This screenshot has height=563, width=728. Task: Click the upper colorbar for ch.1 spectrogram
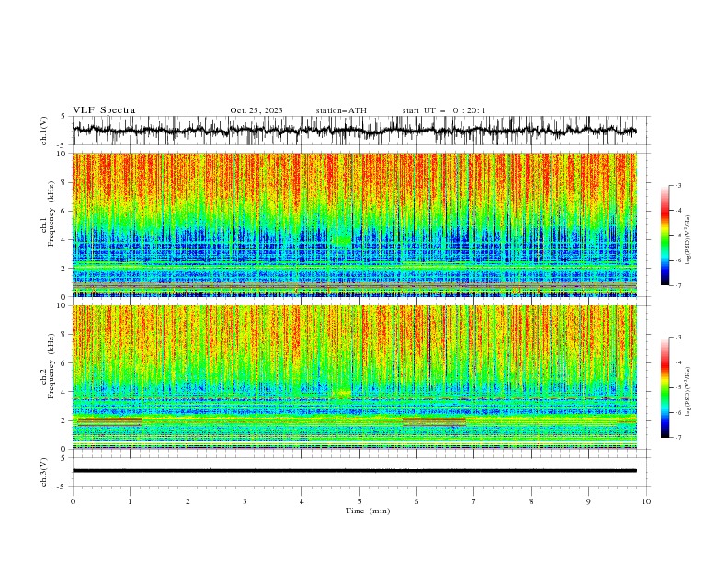pyautogui.click(x=665, y=236)
